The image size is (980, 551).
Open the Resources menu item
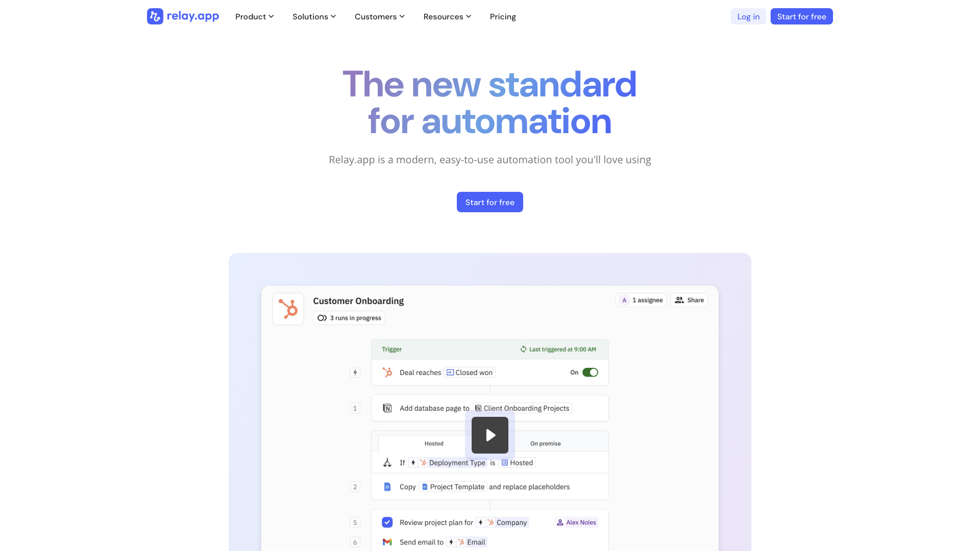[x=447, y=16]
